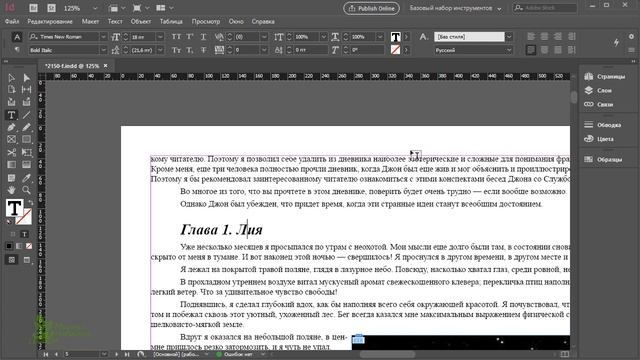
Task: Select the Pencil tool
Action: (x=27, y=127)
